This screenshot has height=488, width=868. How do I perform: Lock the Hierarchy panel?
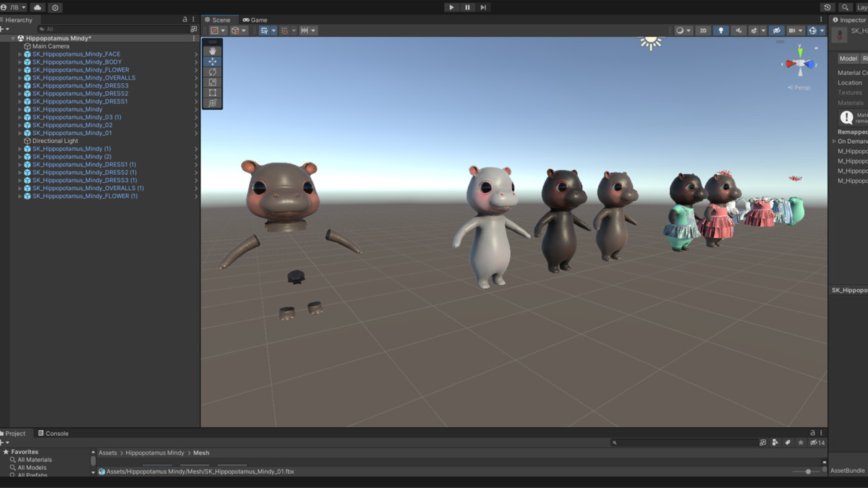185,20
